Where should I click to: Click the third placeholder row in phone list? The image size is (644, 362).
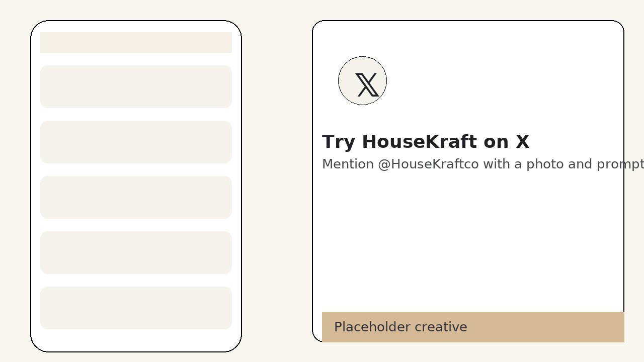[136, 197]
